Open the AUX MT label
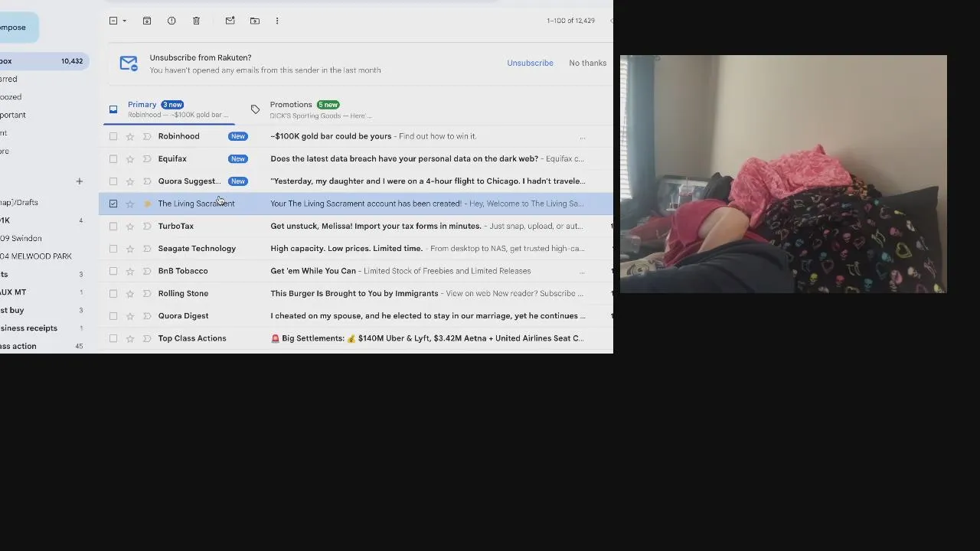Viewport: 980px width, 551px height. pyautogui.click(x=13, y=292)
